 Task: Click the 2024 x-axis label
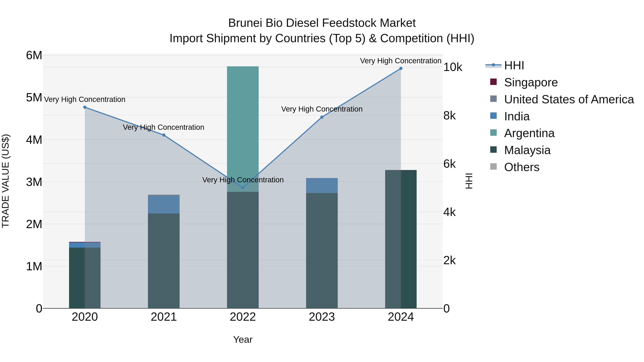click(401, 317)
